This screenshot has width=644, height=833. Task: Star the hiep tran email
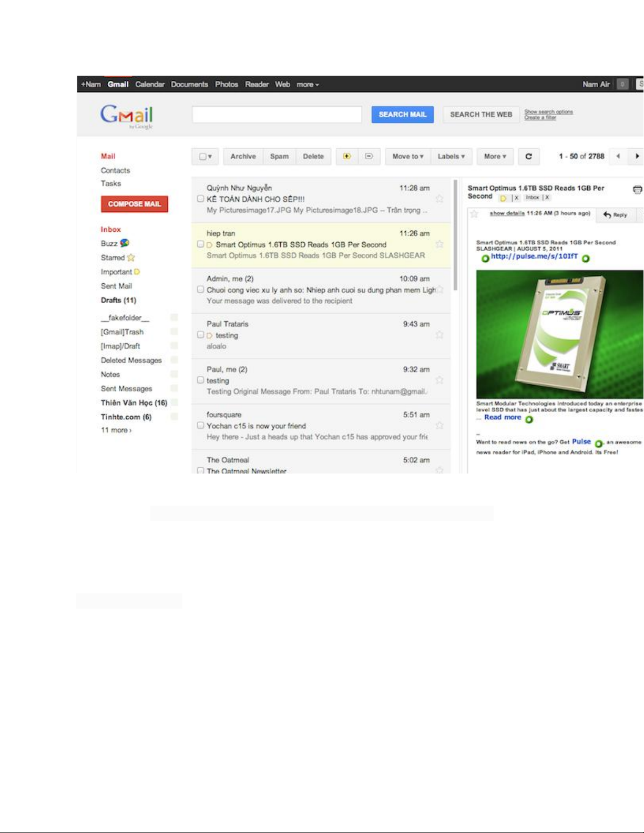tap(439, 244)
